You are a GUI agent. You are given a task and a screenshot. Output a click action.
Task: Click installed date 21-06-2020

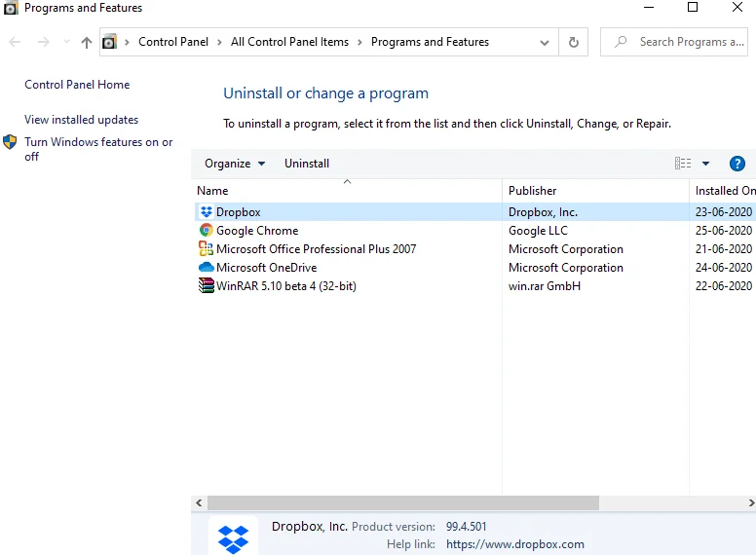pyautogui.click(x=724, y=249)
